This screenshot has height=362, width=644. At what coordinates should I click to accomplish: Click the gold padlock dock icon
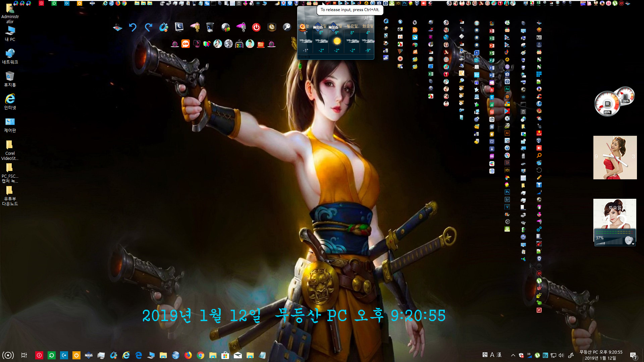pyautogui.click(x=195, y=27)
